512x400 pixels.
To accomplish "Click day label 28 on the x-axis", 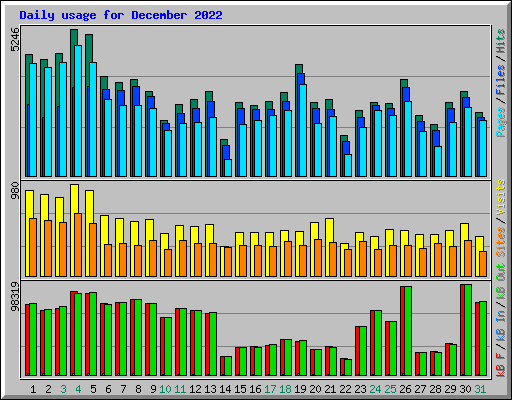I will coord(435,389).
